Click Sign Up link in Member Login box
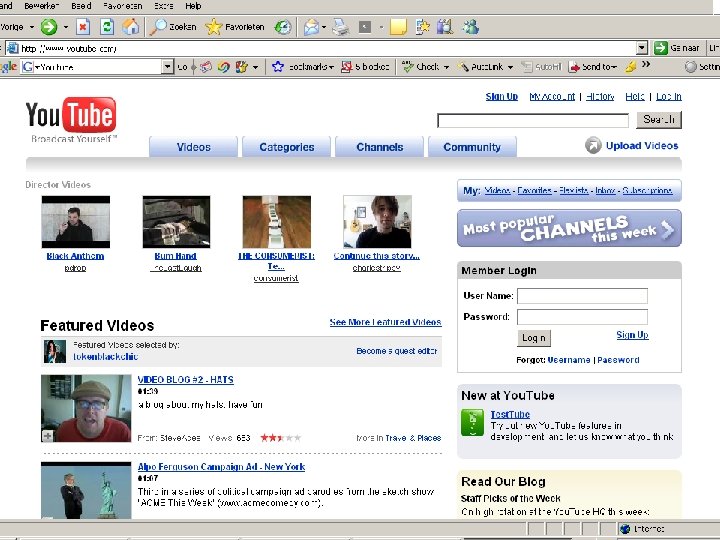This screenshot has width=720, height=540. [x=632, y=335]
